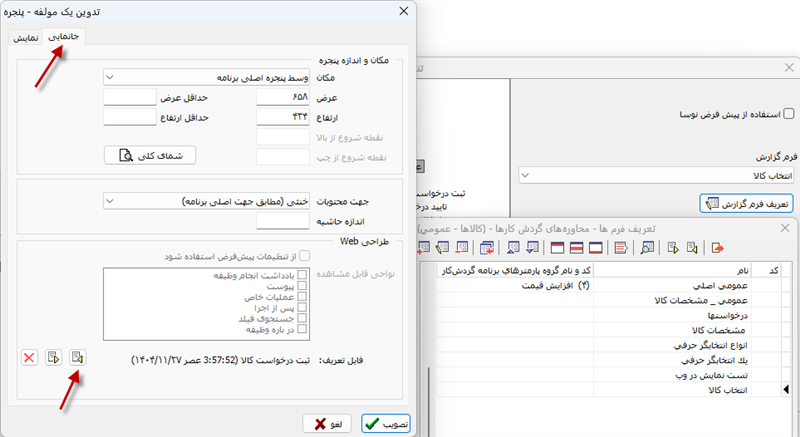
Task: Switch to the نمایش tab
Action: (27, 37)
